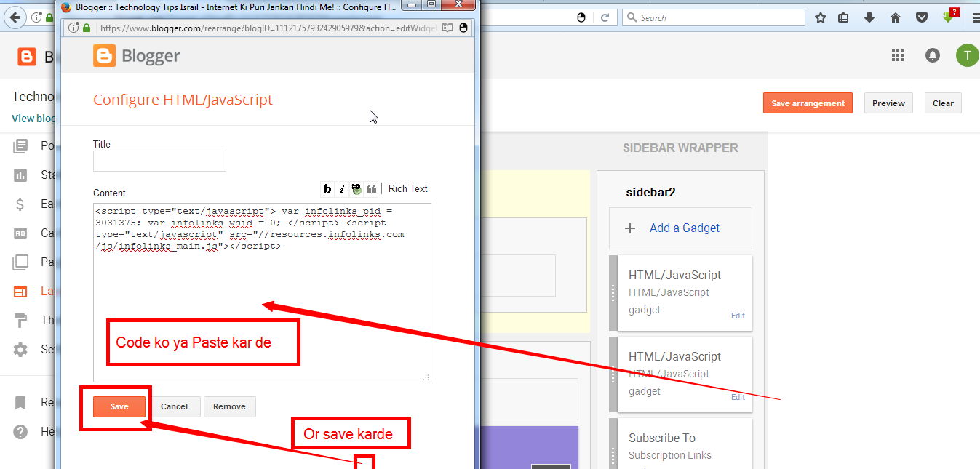Click the green download helper extension icon

tap(949, 16)
